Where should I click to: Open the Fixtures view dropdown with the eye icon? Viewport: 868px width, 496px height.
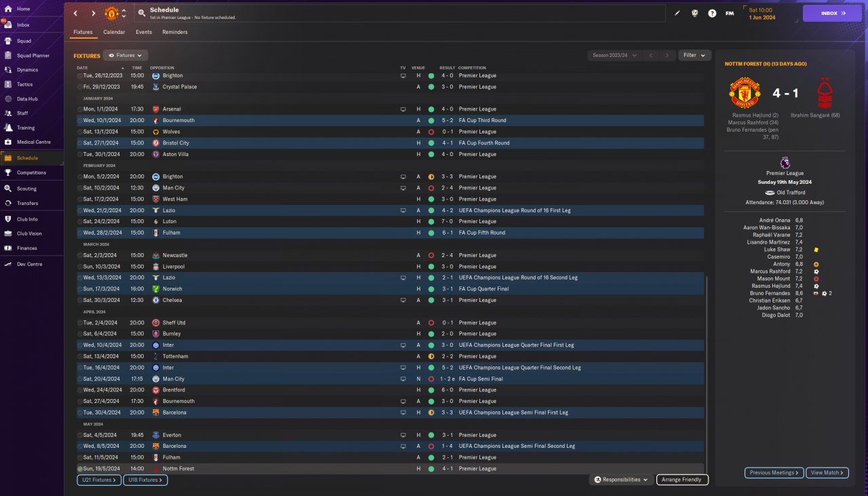point(125,56)
